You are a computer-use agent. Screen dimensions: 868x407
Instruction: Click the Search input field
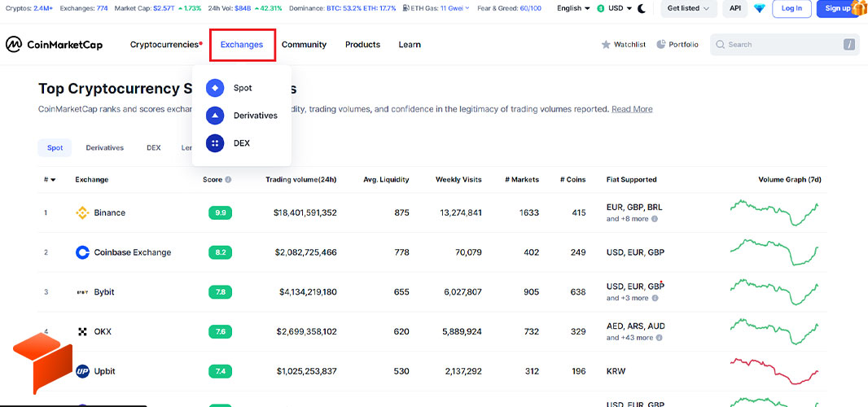tap(785, 45)
